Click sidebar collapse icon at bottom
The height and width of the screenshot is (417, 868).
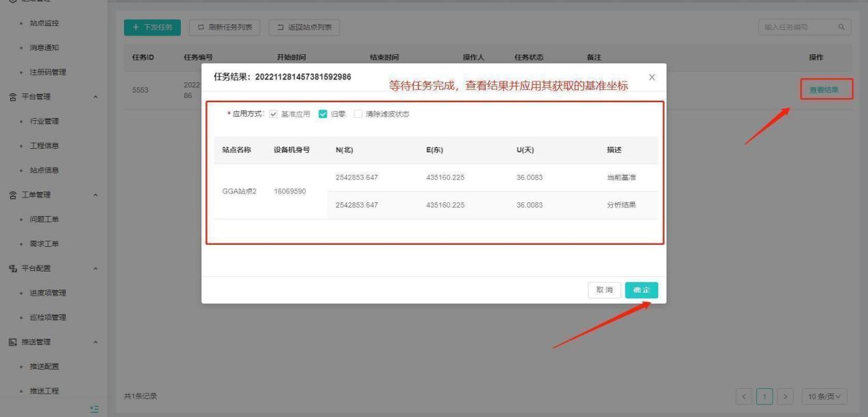tap(95, 409)
